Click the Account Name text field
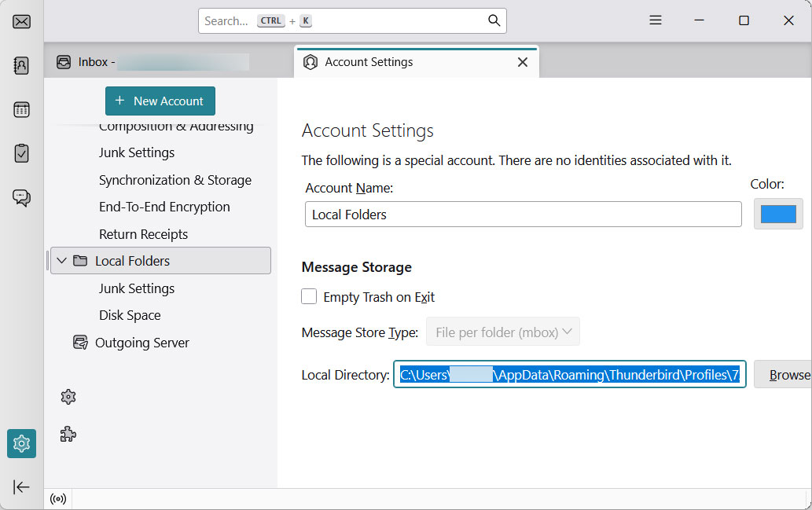 [x=523, y=215]
